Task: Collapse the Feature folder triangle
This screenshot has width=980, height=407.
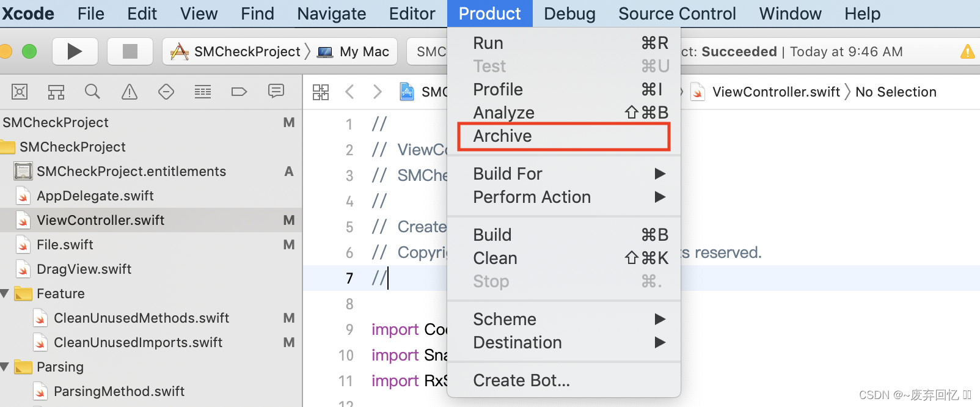Action: (5, 294)
